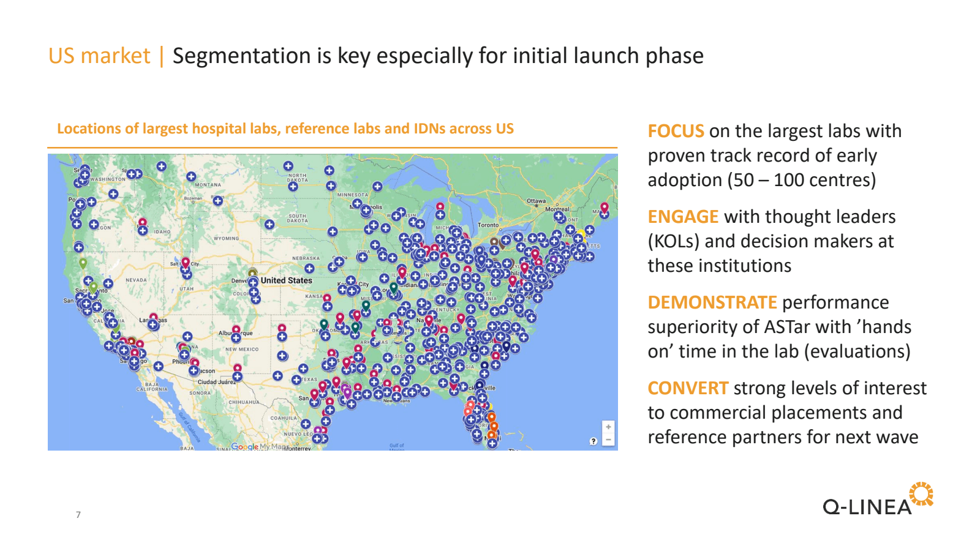Image resolution: width=980 pixels, height=551 pixels.
Task: Click the pink pin in northern Michigan
Action: (440, 206)
